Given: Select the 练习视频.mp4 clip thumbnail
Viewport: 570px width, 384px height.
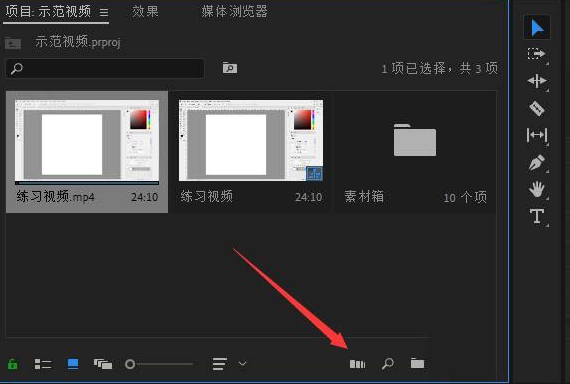Looking at the screenshot, I should click(x=87, y=140).
